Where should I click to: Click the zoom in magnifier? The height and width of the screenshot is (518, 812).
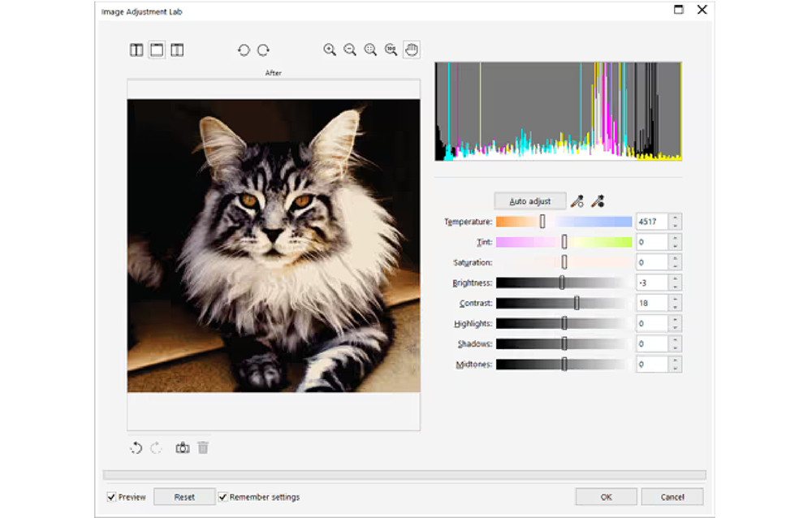[x=330, y=50]
